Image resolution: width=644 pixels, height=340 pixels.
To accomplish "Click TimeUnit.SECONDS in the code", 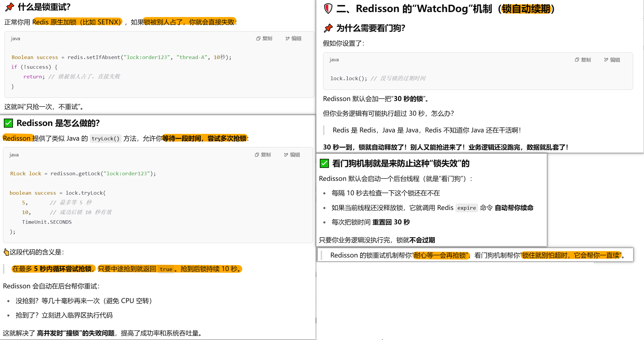I will click(47, 222).
